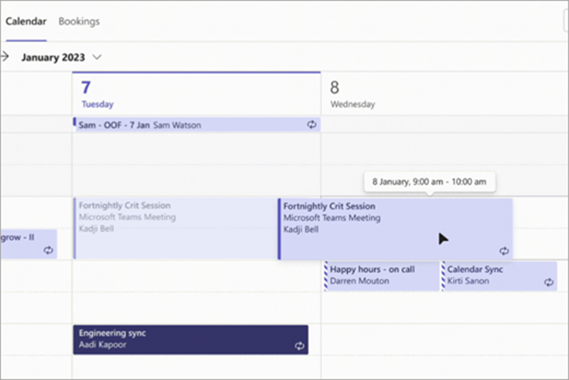The image size is (569, 380).
Task: Click recurrence icon on Calendar Sync event
Action: [x=549, y=282]
